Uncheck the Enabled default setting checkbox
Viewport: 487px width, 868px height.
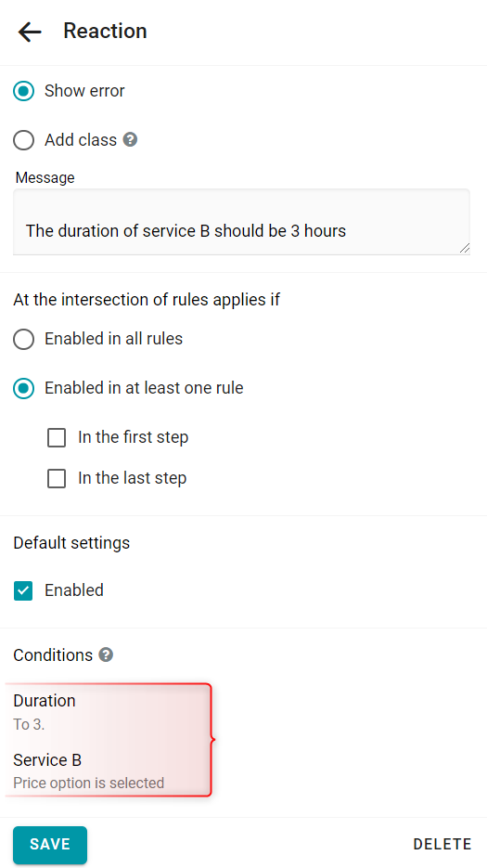point(24,590)
